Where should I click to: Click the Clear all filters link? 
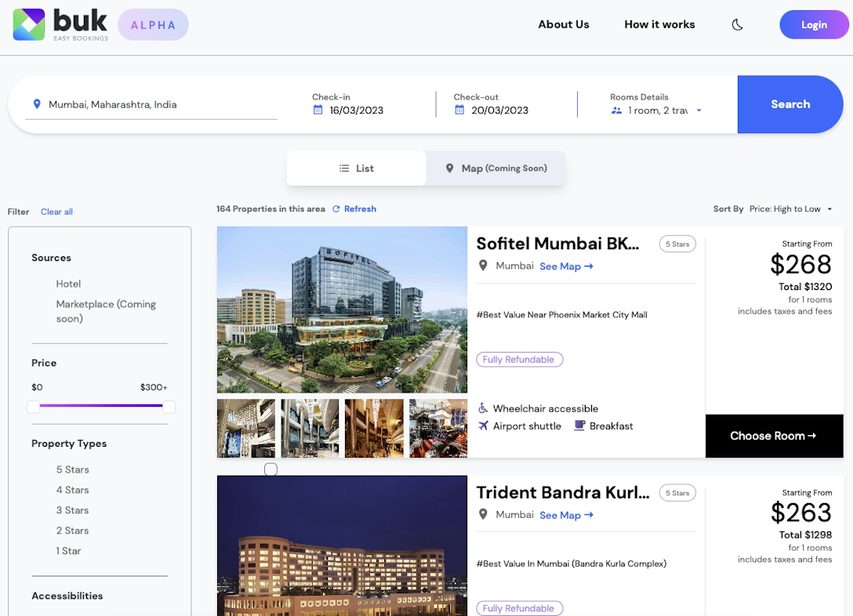pyautogui.click(x=56, y=212)
